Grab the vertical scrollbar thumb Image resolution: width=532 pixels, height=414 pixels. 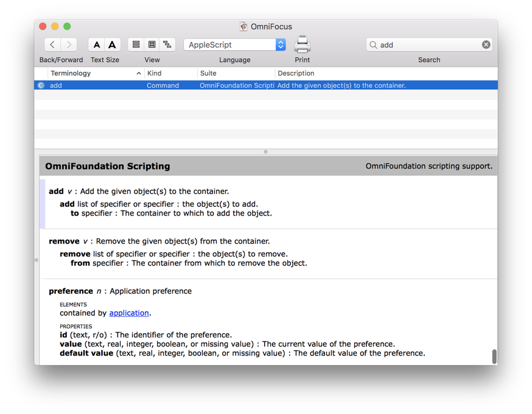[x=494, y=356]
